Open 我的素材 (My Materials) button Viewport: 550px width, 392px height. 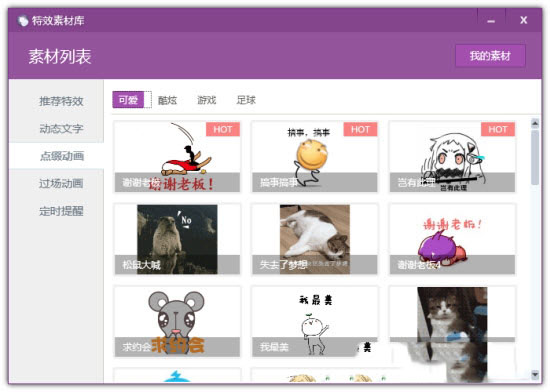[x=490, y=55]
